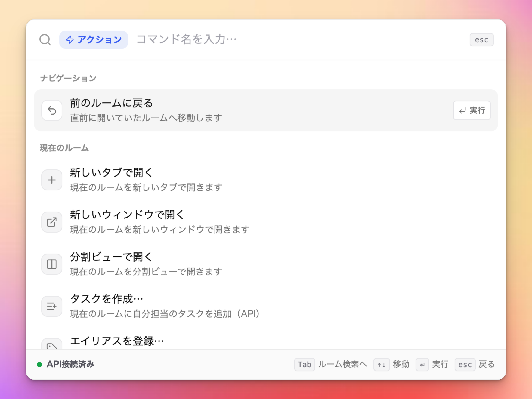Click the footer return key icon

coord(422,365)
